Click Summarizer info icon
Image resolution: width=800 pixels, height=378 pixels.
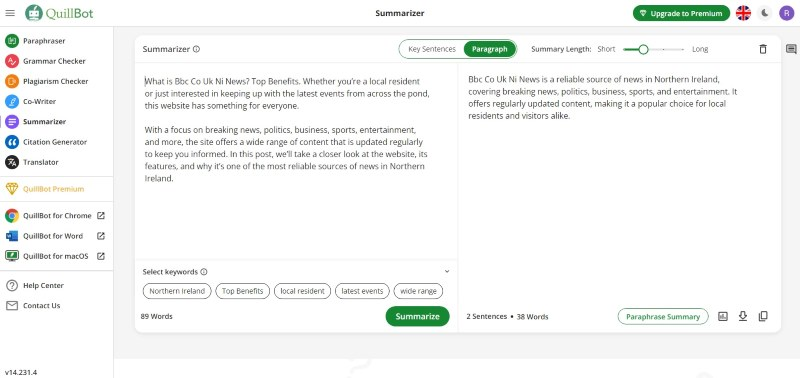coord(196,49)
